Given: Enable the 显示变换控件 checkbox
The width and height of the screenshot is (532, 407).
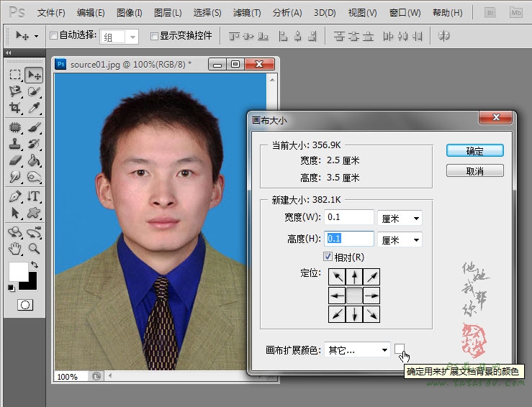Looking at the screenshot, I should click(154, 35).
